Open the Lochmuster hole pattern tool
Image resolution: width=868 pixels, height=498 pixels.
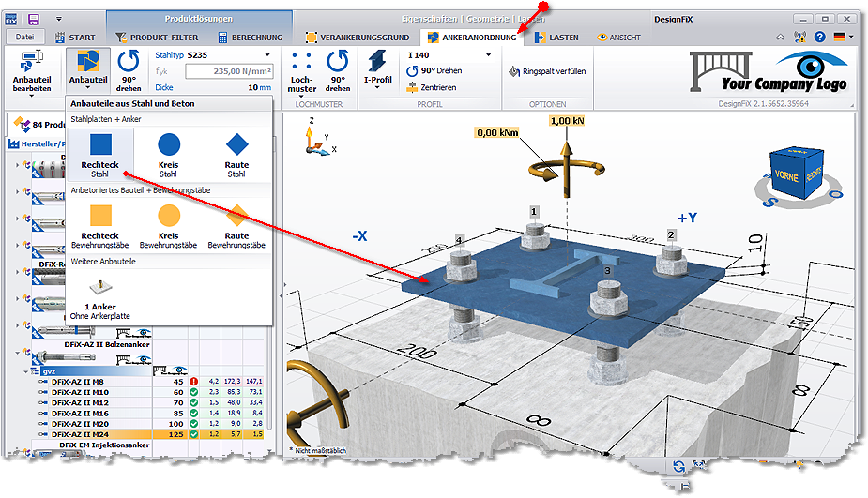(302, 72)
